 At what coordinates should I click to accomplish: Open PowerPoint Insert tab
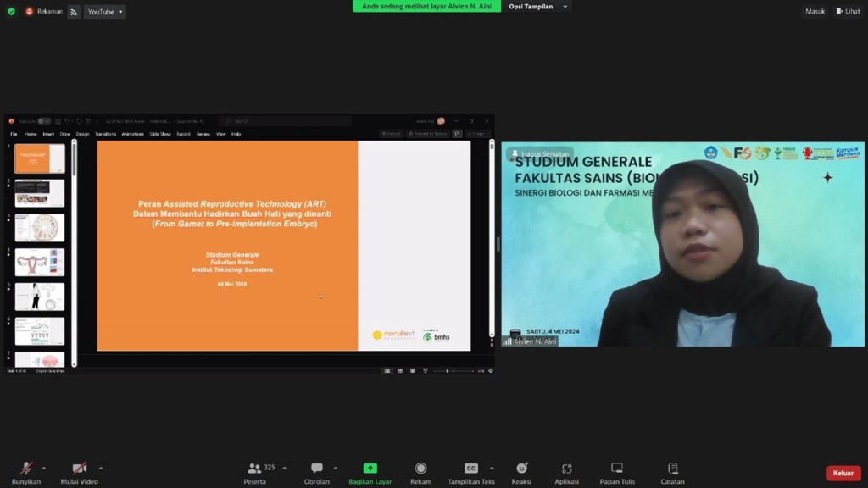[x=48, y=134]
